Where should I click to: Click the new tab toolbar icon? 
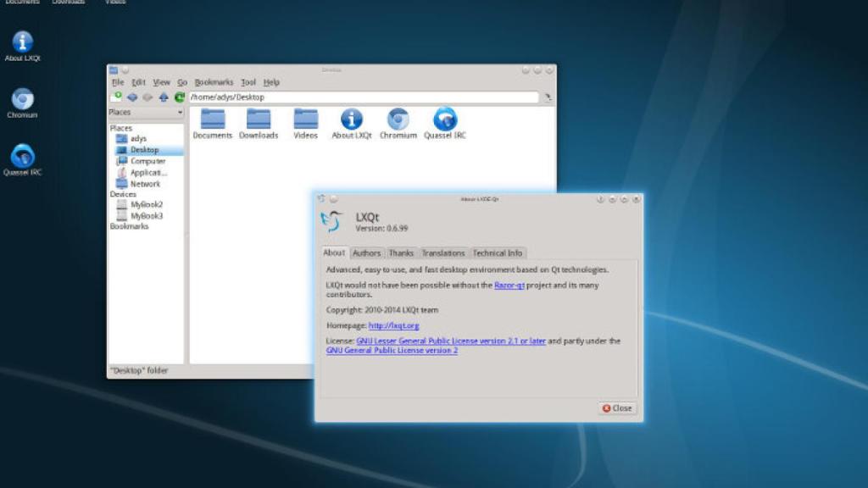[116, 97]
